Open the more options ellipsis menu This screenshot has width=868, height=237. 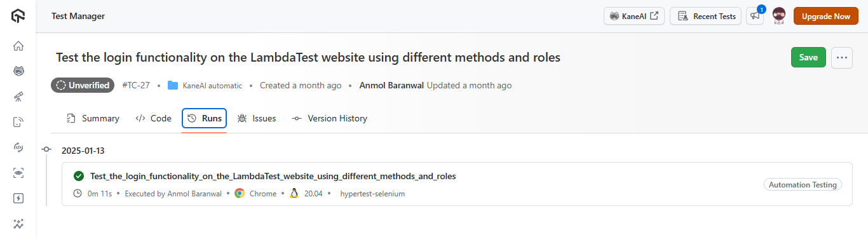click(x=842, y=57)
